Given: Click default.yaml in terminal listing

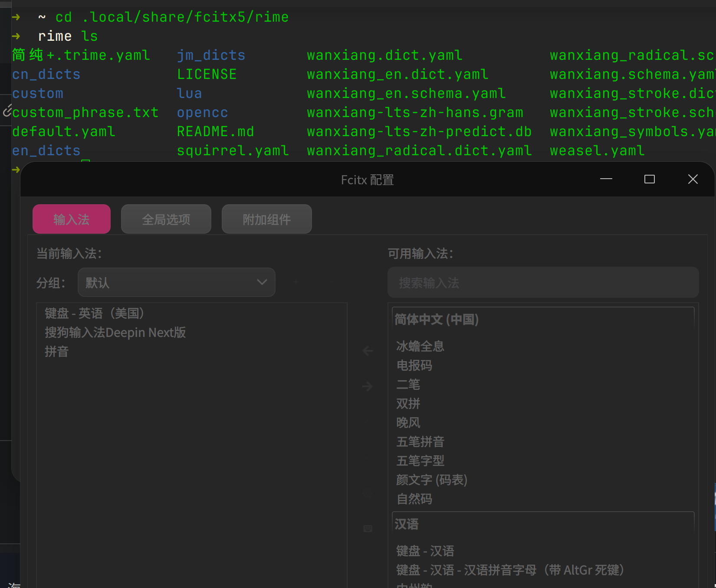Looking at the screenshot, I should 64,131.
